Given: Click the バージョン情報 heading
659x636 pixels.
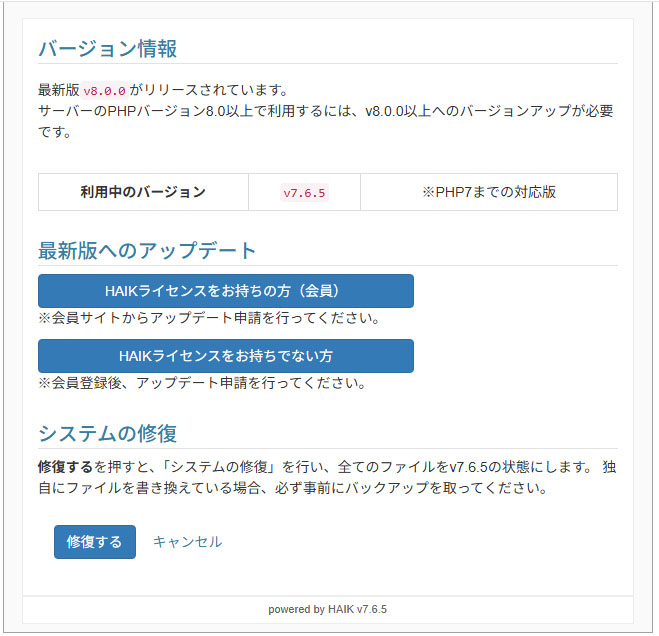Looking at the screenshot, I should pos(107,49).
